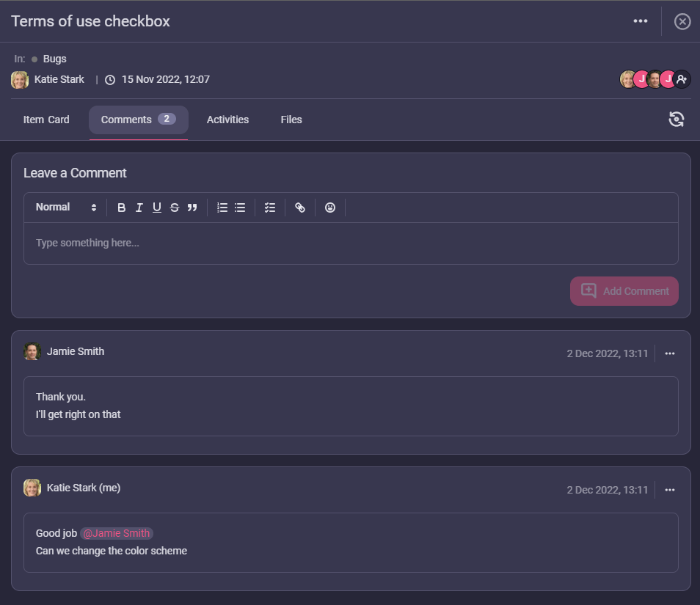700x605 pixels.
Task: Apply italic formatting to comment text
Action: pyautogui.click(x=139, y=208)
